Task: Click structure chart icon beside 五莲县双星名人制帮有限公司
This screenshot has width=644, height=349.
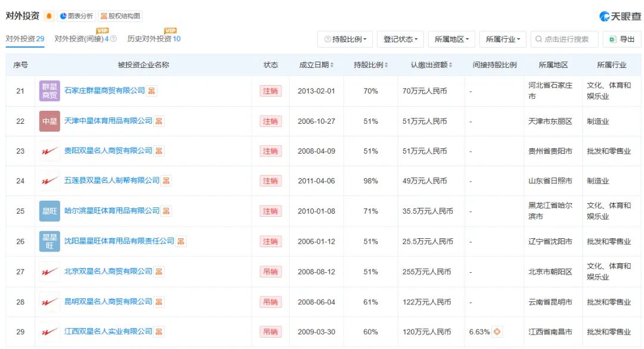Action: click(166, 180)
